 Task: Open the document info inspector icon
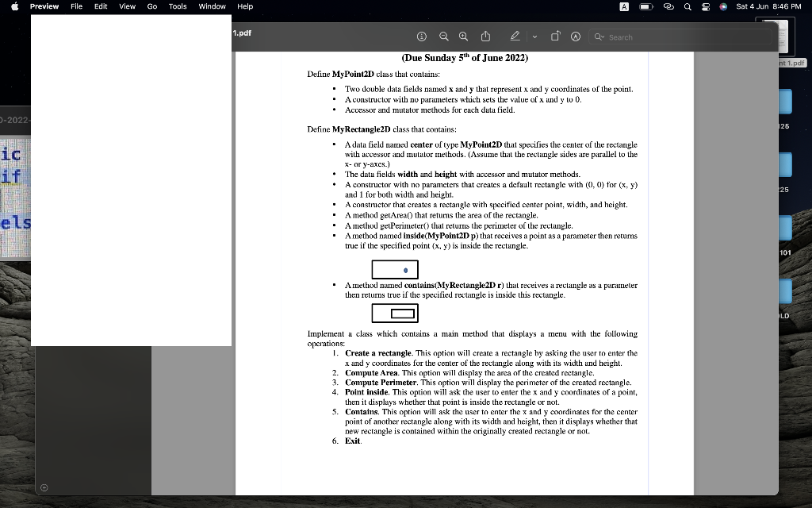421,36
